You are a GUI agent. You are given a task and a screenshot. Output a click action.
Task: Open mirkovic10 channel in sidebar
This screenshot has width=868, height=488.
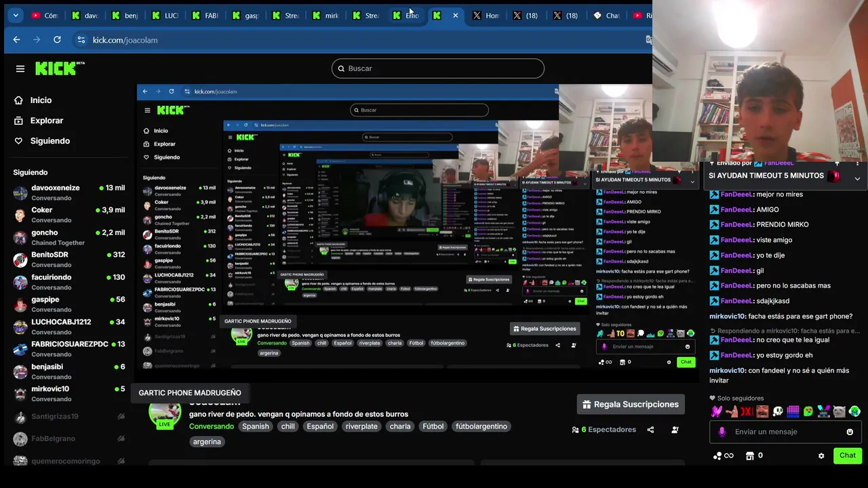point(68,394)
